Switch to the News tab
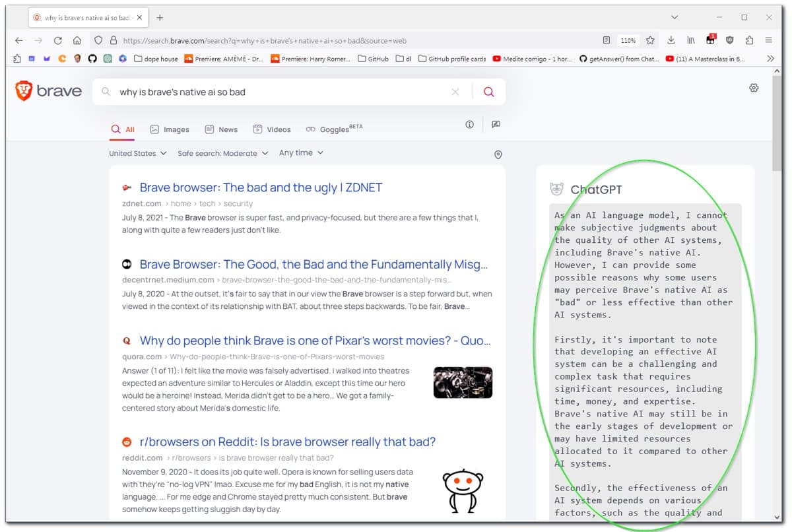Image resolution: width=792 pixels, height=532 pixels. (221, 129)
